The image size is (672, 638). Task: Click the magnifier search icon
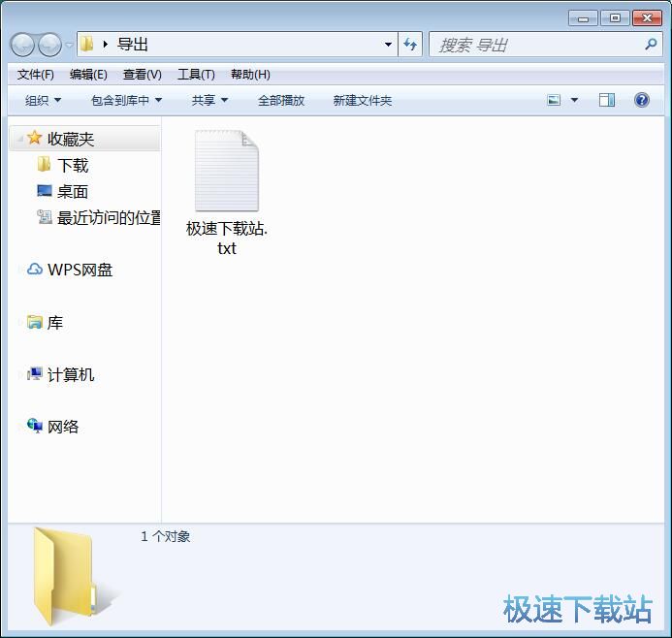651,45
